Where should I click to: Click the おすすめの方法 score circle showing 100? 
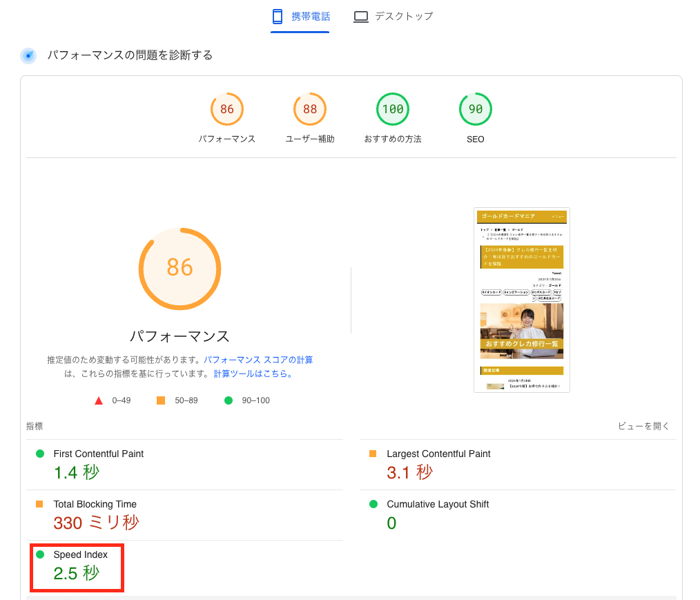tap(393, 109)
